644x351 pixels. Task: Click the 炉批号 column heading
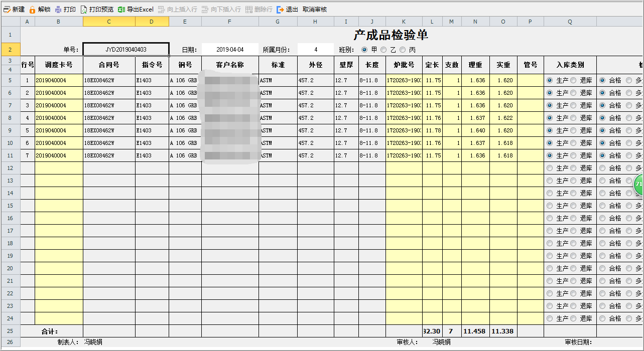coord(404,65)
